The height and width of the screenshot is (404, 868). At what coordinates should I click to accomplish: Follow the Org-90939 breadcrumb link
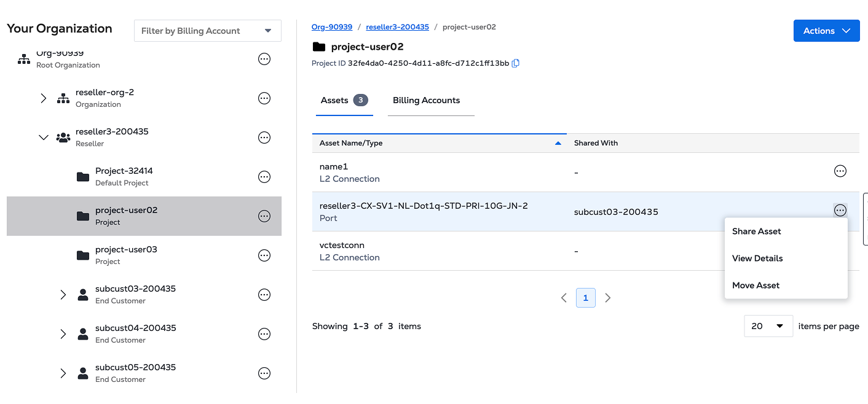(x=332, y=27)
